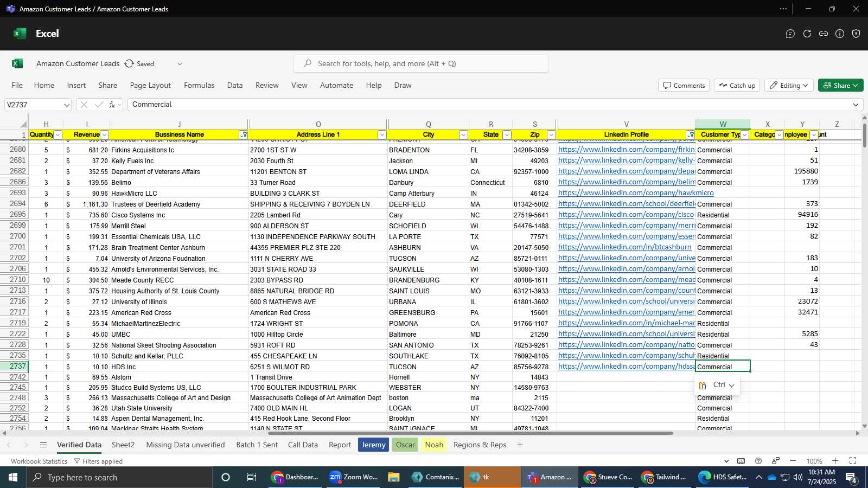Open the Address Line 1 filter dropdown
The width and height of the screenshot is (868, 488).
[382, 134]
